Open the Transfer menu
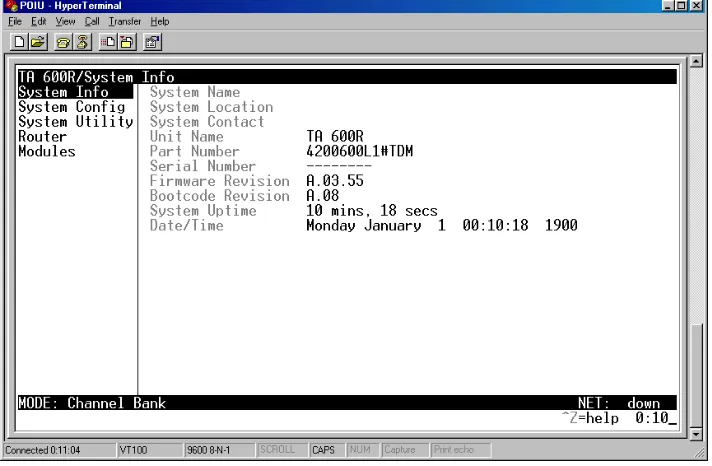 [125, 21]
